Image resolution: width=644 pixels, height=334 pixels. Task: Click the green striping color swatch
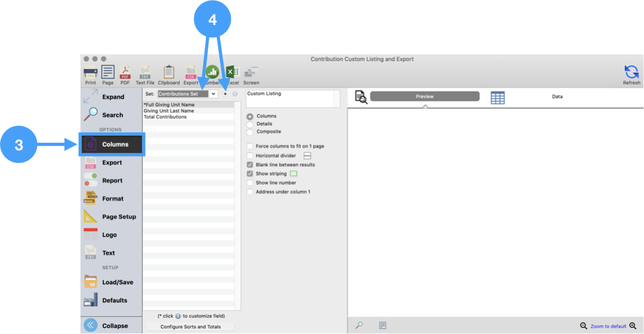(x=294, y=173)
